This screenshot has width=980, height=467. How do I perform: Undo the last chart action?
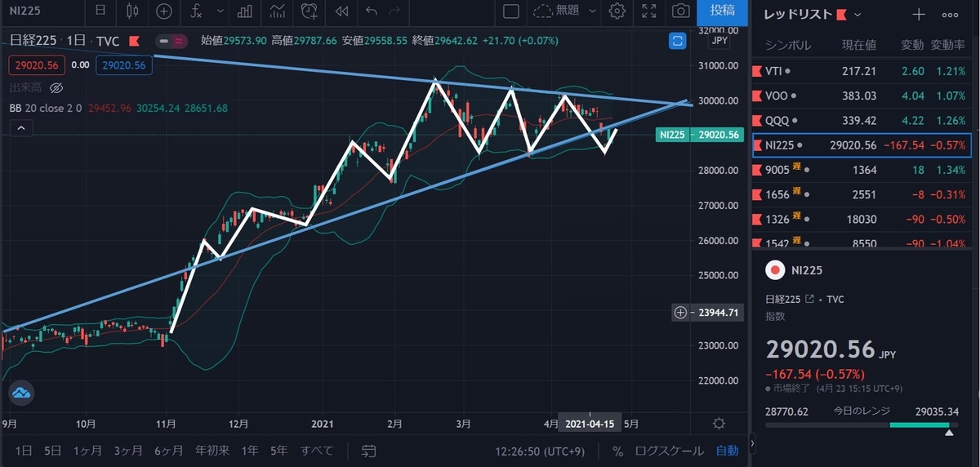(x=372, y=11)
